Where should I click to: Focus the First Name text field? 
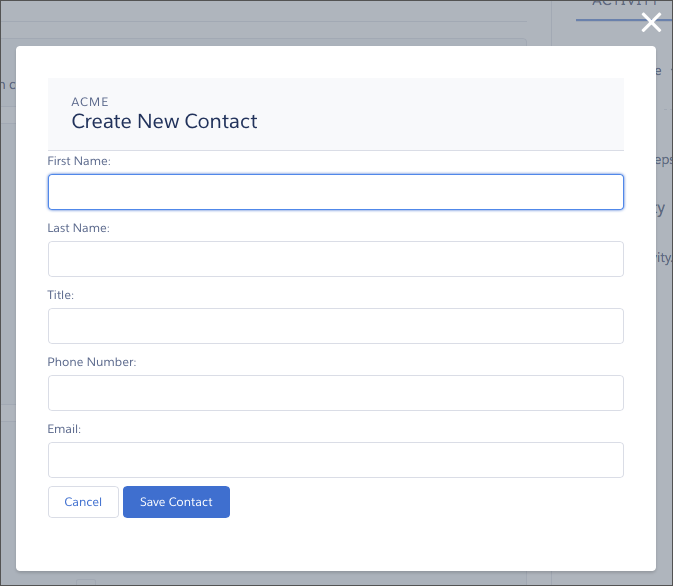(x=335, y=192)
